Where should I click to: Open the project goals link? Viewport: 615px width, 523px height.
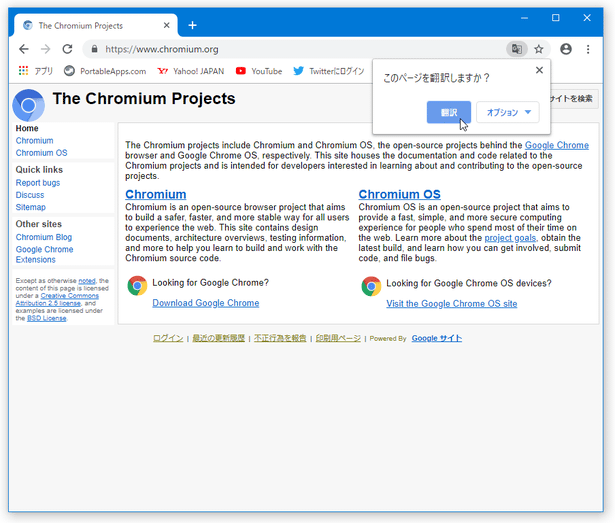(x=510, y=238)
